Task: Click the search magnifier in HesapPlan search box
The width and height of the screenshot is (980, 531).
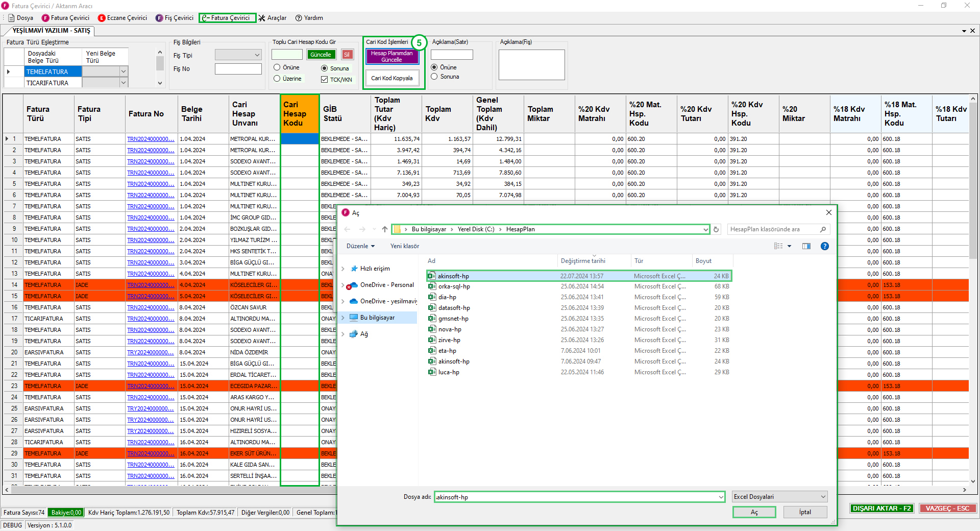Action: click(823, 230)
